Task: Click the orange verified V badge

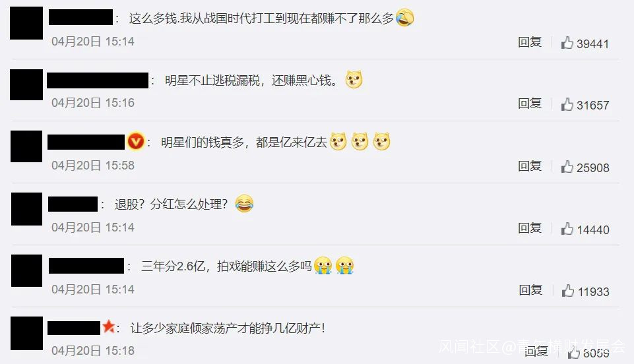Action: pos(136,141)
